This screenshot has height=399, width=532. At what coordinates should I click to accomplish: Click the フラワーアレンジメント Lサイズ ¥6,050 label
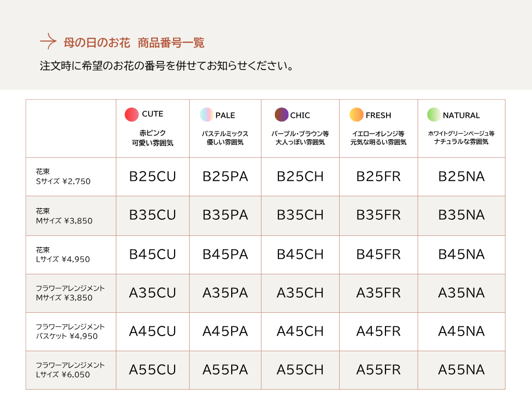(x=70, y=370)
